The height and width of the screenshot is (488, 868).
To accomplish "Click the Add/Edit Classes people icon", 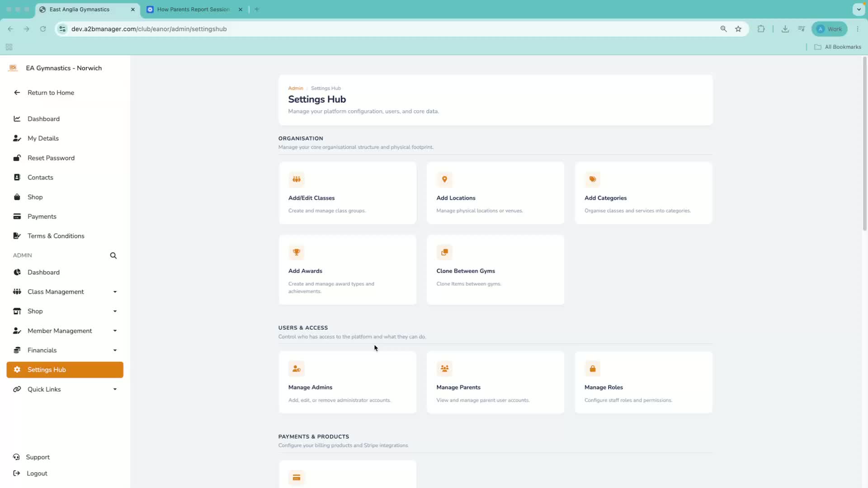I will (x=297, y=179).
